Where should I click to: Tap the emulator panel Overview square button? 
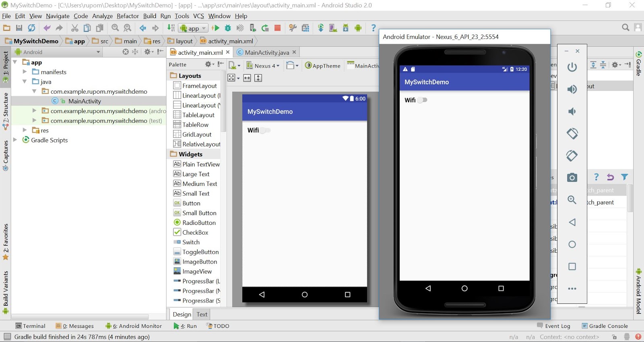572,266
